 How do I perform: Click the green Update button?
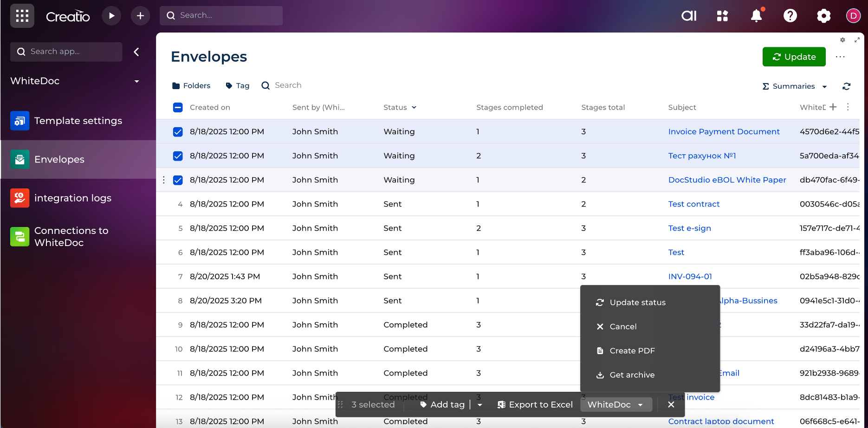(x=794, y=57)
